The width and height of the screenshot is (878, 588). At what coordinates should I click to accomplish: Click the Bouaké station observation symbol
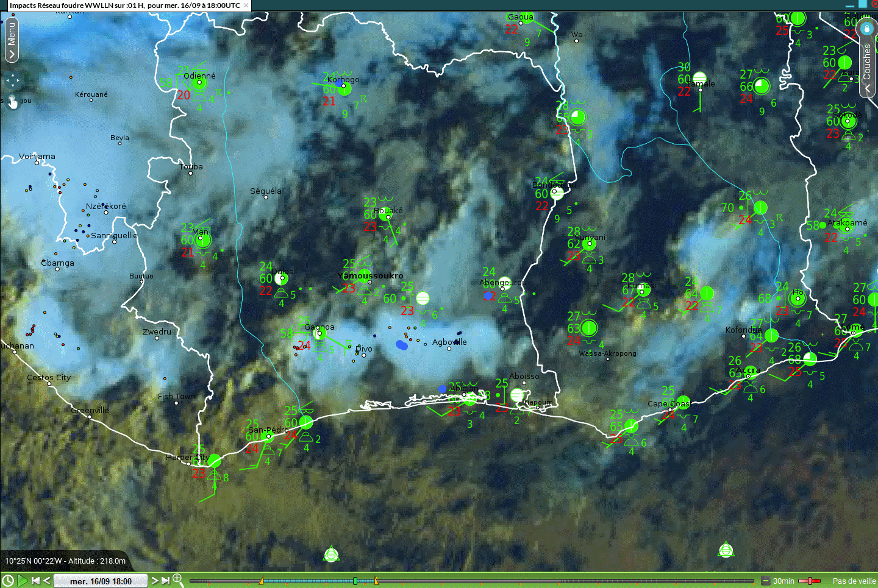(386, 214)
